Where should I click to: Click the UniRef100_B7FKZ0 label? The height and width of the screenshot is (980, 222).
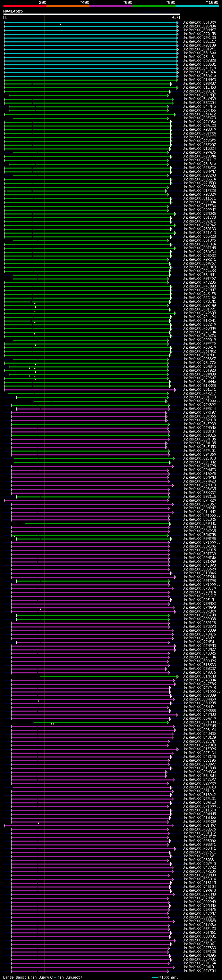(x=199, y=500)
